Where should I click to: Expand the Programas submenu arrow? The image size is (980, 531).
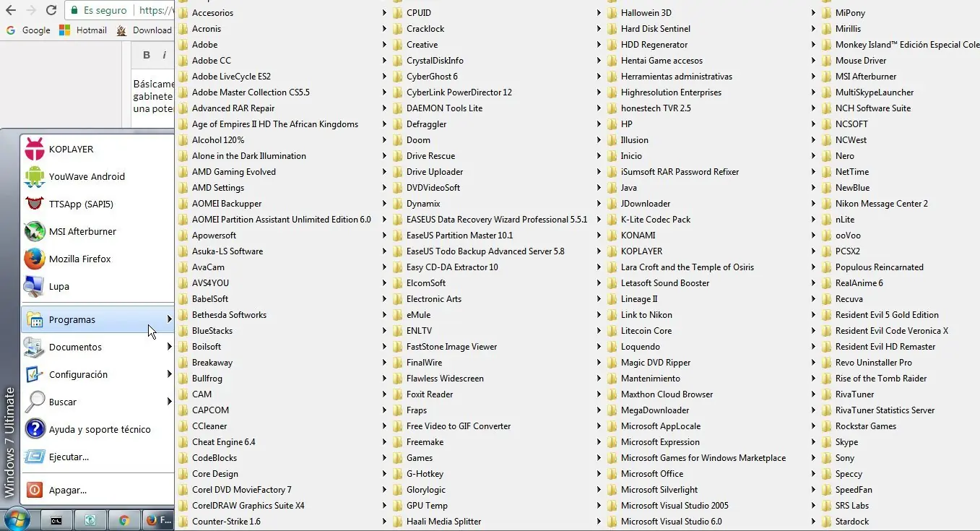[x=170, y=319]
